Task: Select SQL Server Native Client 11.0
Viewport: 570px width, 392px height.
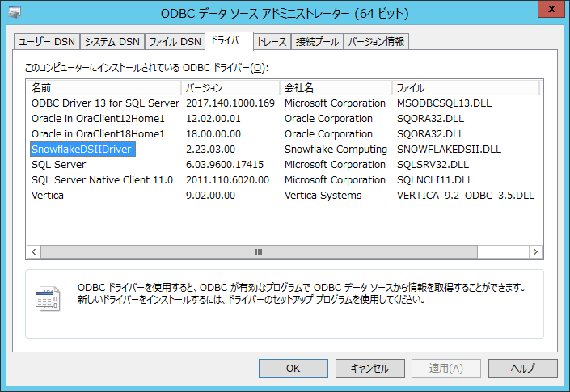Action: tap(102, 179)
